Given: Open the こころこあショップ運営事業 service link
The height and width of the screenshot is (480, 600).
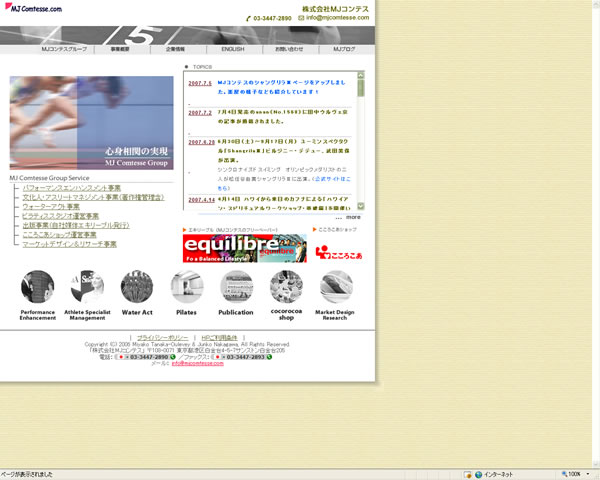Looking at the screenshot, I should click(x=59, y=235).
